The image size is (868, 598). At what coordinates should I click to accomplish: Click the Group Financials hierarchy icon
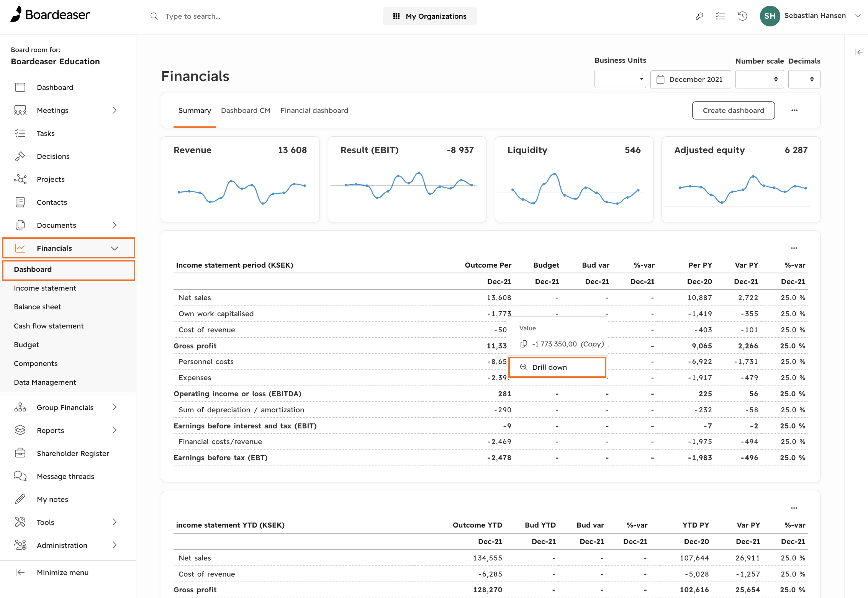20,407
